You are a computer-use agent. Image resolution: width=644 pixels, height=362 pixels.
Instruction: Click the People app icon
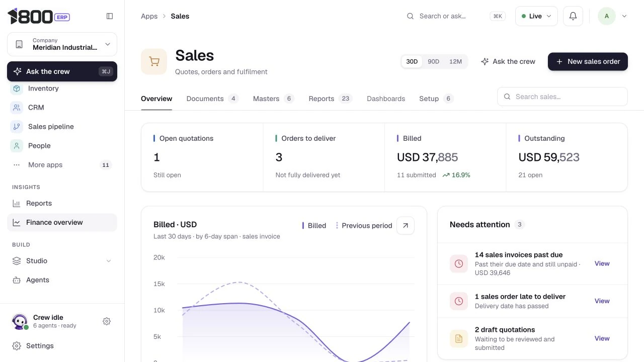[x=17, y=146]
